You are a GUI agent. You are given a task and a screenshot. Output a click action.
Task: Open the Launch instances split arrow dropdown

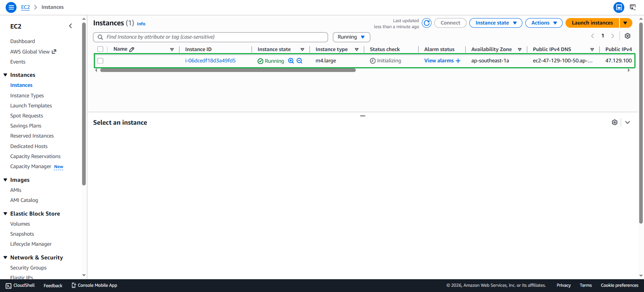point(625,23)
